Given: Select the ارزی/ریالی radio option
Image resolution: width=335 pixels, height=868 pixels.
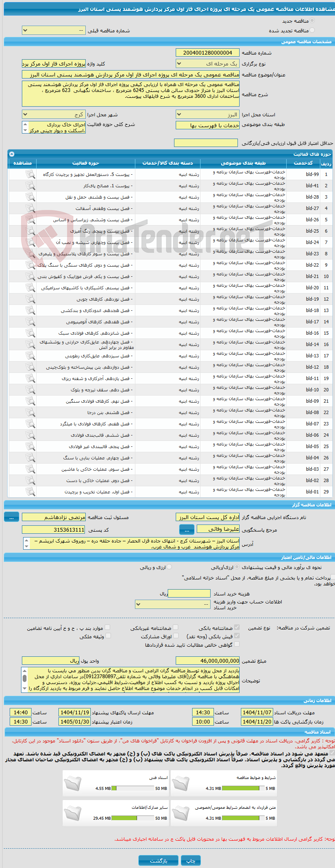Looking at the screenshot, I should [x=237, y=567].
